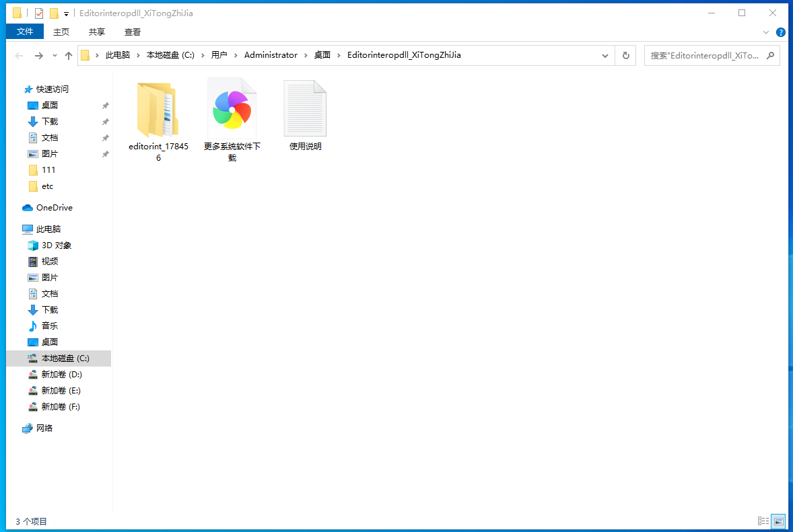793x532 pixels.
Task: Open the 主页 ribbon tab
Action: (61, 32)
